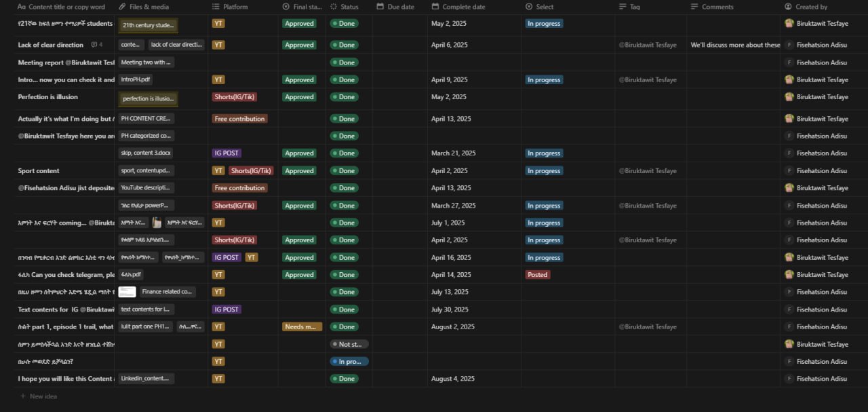Screen dimensions: 868x412
Task: Click the Not st... status pill
Action: pyautogui.click(x=349, y=344)
